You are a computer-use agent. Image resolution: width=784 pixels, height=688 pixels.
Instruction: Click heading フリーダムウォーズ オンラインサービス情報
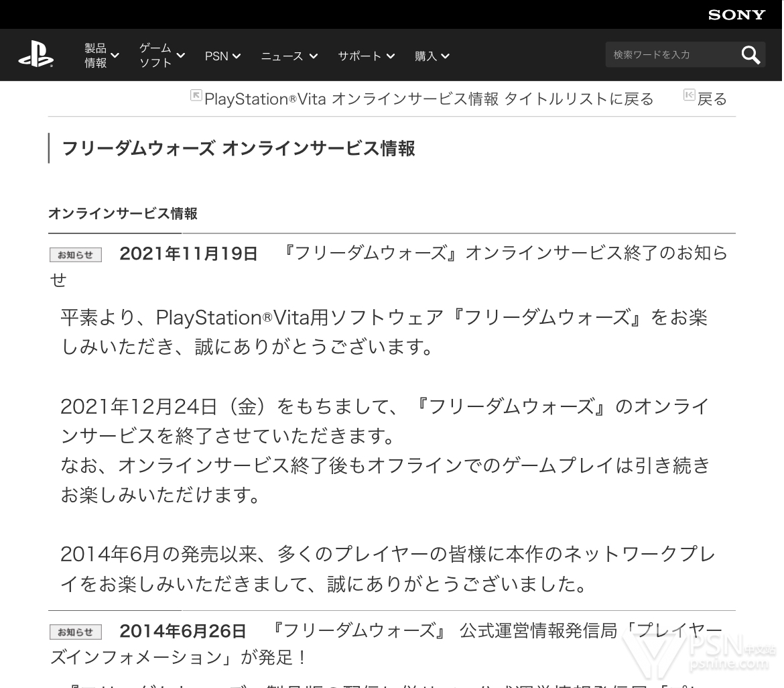239,149
